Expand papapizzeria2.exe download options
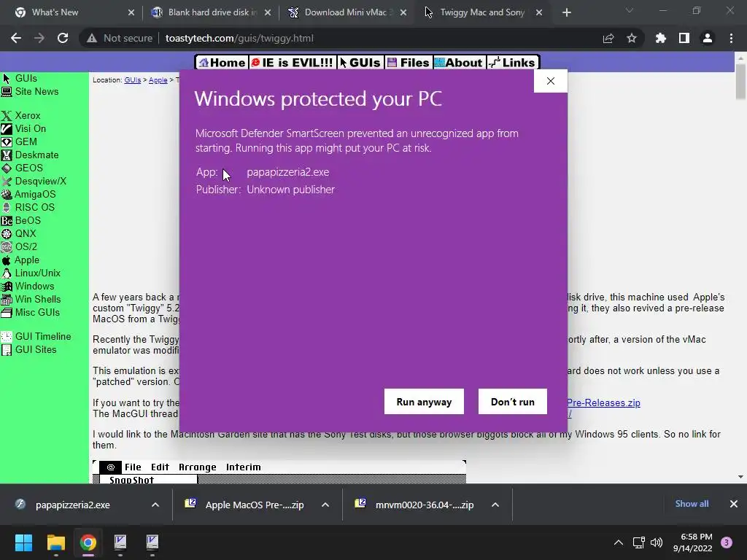The height and width of the screenshot is (560, 747). (155, 505)
